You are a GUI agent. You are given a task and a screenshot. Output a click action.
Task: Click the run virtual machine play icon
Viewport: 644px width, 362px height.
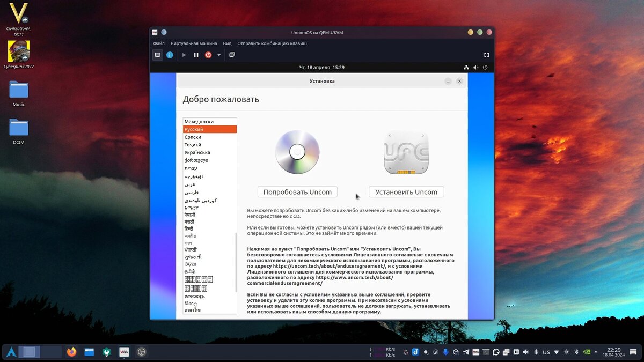tap(184, 55)
